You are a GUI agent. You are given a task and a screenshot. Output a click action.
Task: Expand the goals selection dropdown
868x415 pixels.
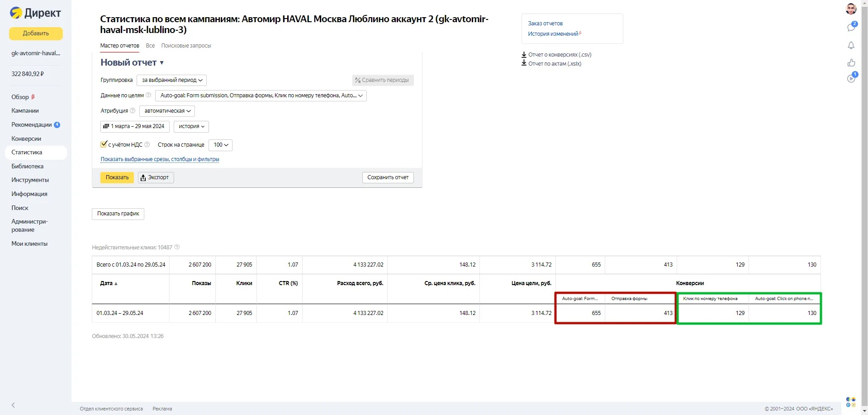(x=261, y=95)
